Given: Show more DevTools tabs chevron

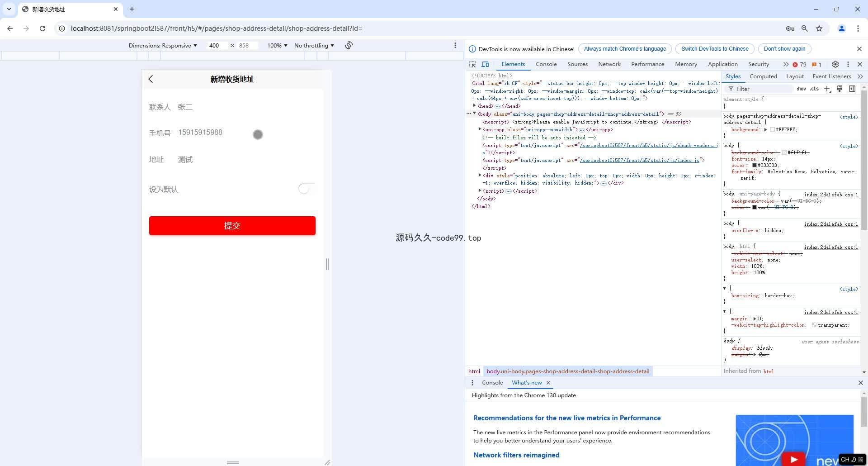Looking at the screenshot, I should [x=786, y=64].
